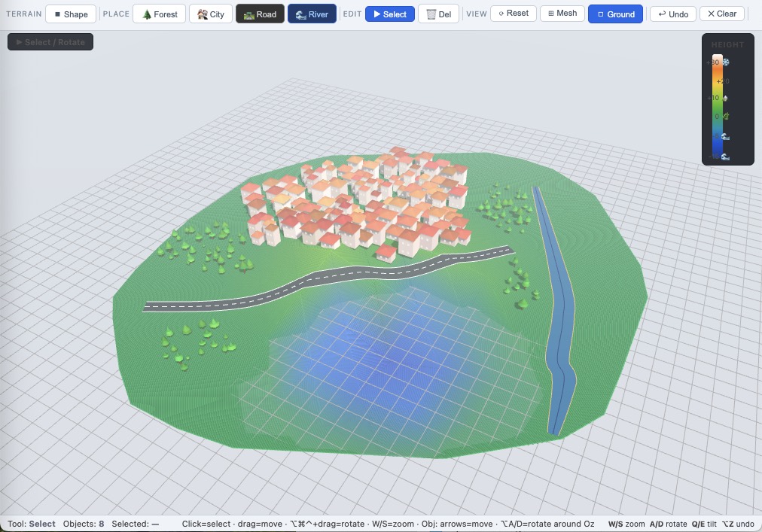Click the wave icon beside -15 height
The image size is (762, 532).
click(x=725, y=157)
